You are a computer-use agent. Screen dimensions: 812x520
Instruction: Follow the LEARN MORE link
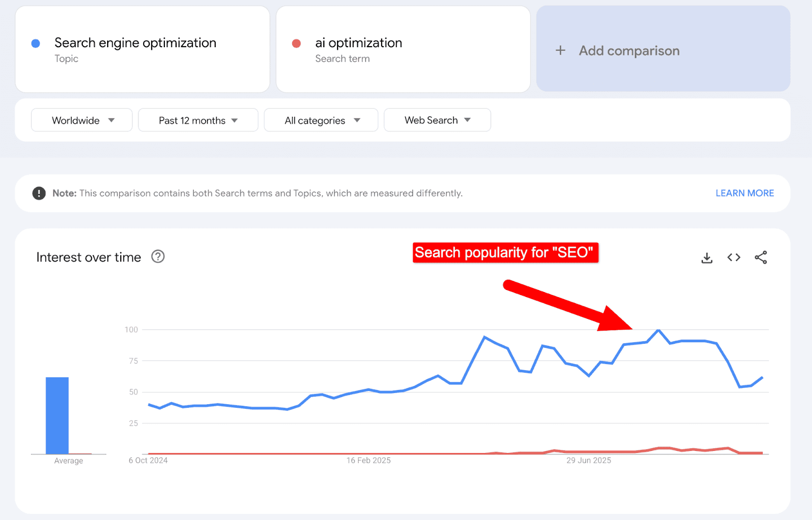745,193
